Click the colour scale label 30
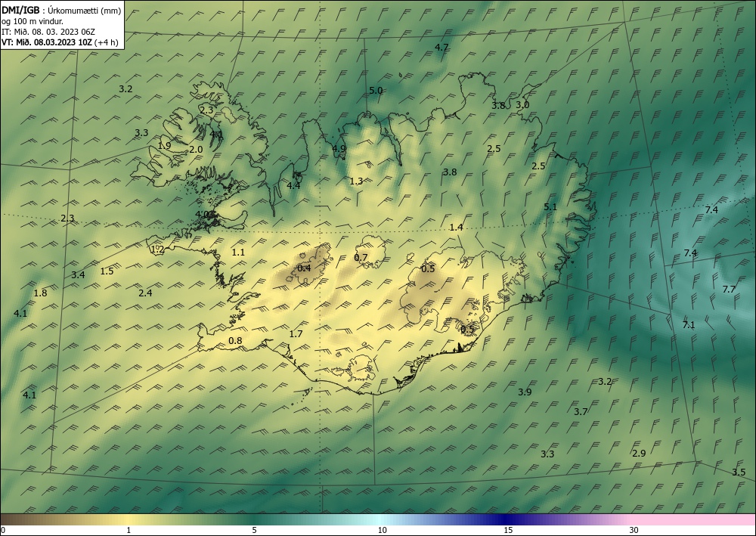Viewport: 756px width, 536px height. (x=634, y=530)
